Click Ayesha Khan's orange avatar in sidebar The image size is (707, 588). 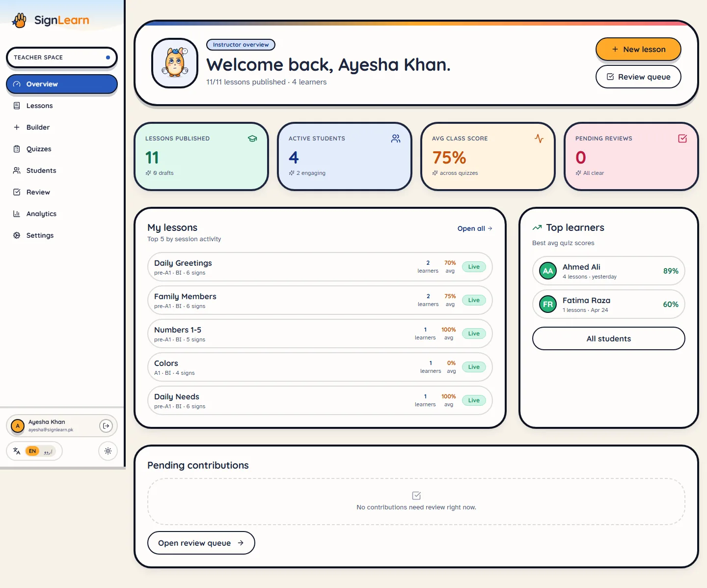tap(18, 426)
